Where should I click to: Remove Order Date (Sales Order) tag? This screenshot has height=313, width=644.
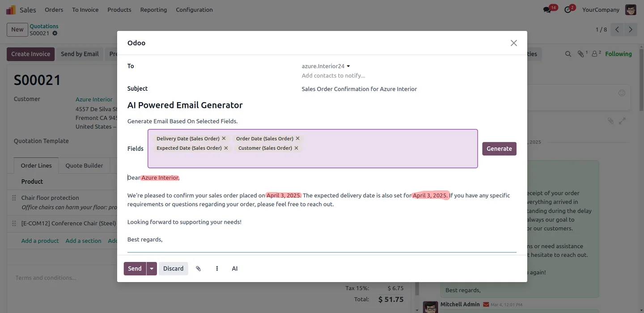pos(297,138)
